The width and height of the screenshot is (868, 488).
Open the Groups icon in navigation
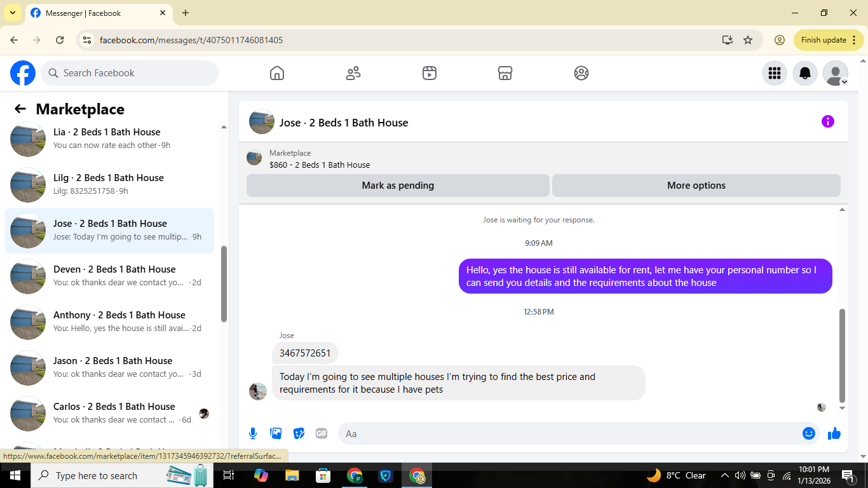(x=581, y=73)
